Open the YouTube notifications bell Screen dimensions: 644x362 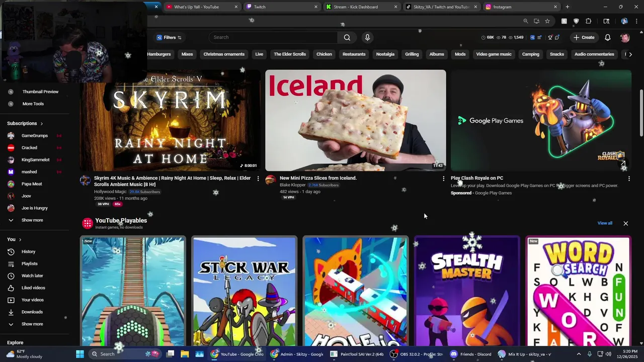coord(608,37)
